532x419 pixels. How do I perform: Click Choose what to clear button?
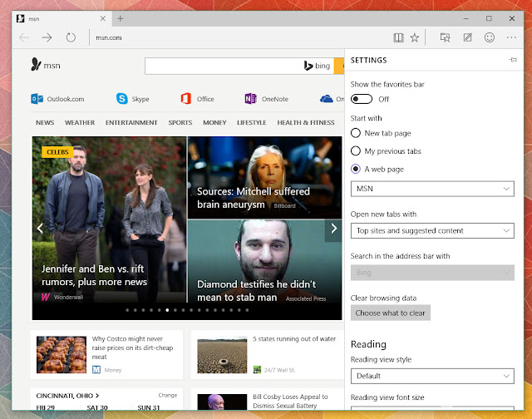pos(391,313)
